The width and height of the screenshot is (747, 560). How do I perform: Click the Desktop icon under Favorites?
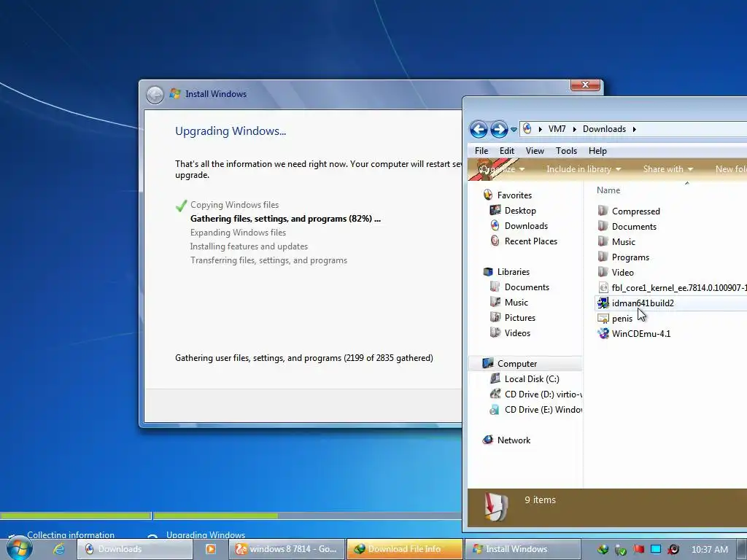tap(495, 210)
